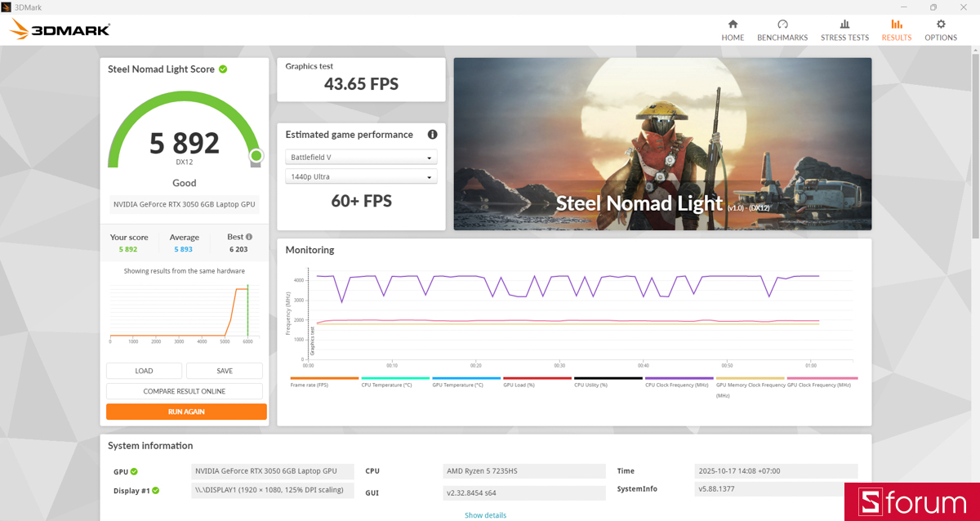Click the Good rating label
This screenshot has height=521, width=980.
[185, 183]
